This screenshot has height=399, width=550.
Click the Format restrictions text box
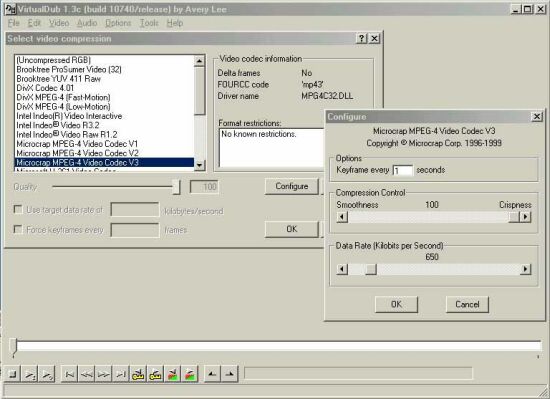[272, 148]
